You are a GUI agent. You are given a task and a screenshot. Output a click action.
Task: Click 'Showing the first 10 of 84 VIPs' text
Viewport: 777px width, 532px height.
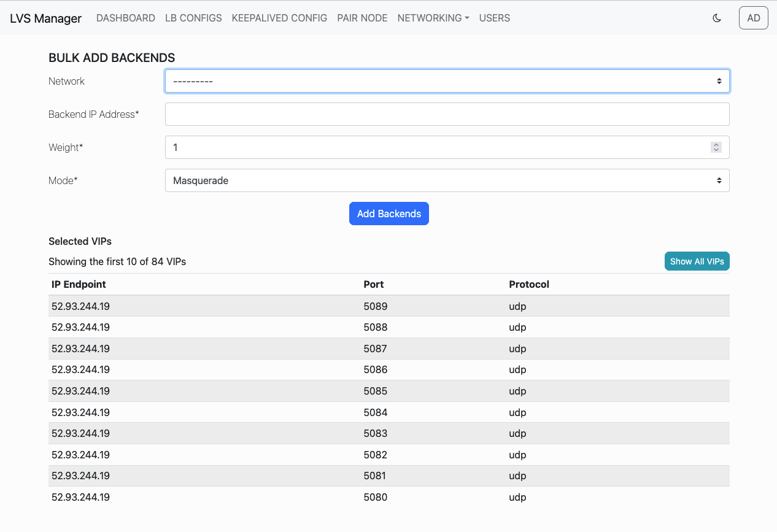[117, 261]
